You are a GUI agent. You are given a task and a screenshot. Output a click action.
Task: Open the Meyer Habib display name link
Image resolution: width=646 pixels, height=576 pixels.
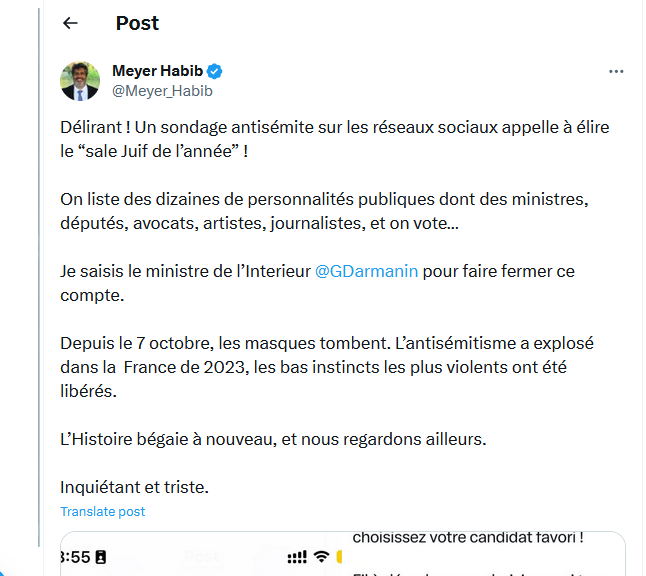point(157,71)
